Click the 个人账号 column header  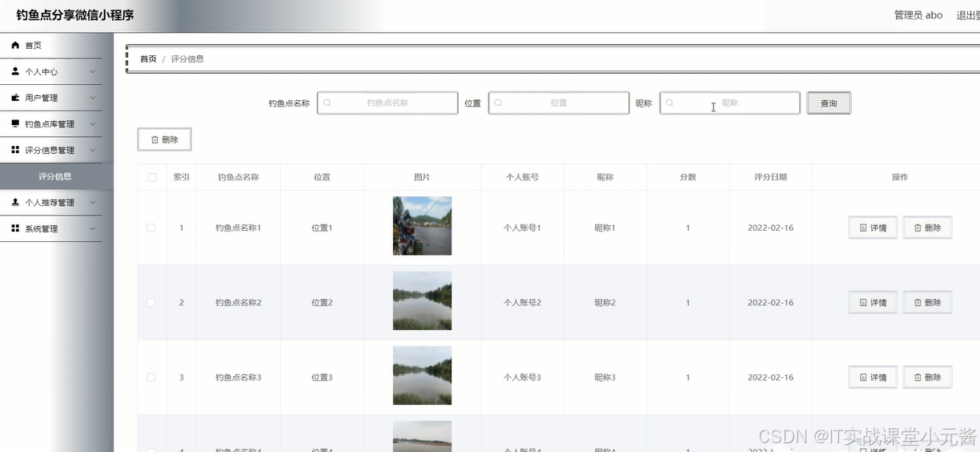(x=522, y=177)
